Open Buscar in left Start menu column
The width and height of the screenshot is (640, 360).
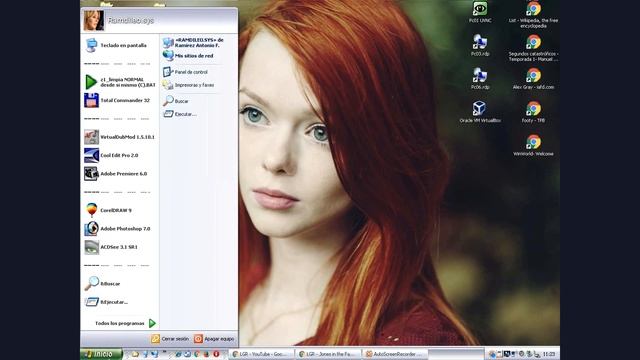coord(120,283)
